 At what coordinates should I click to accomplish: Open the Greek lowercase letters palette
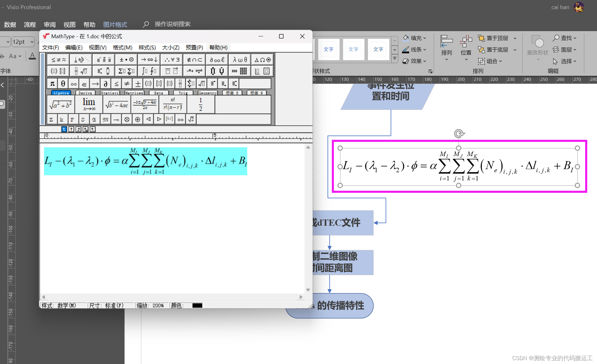tap(239, 59)
